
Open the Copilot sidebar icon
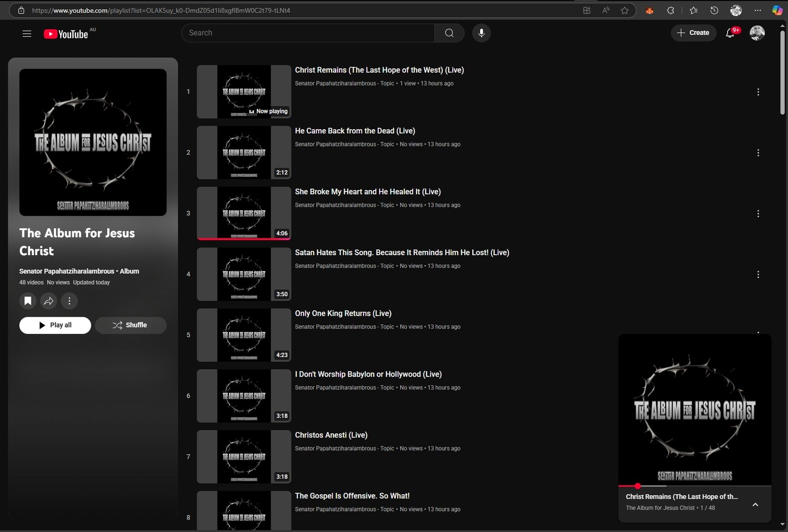click(777, 11)
